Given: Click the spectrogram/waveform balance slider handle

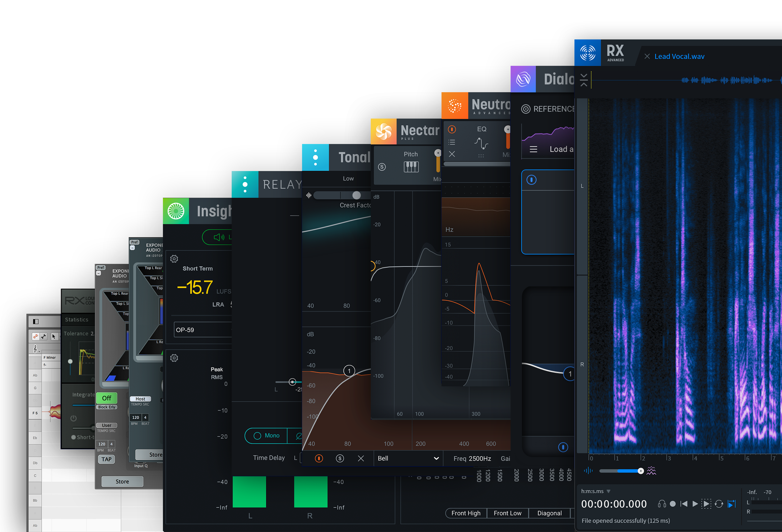Looking at the screenshot, I should tap(641, 471).
